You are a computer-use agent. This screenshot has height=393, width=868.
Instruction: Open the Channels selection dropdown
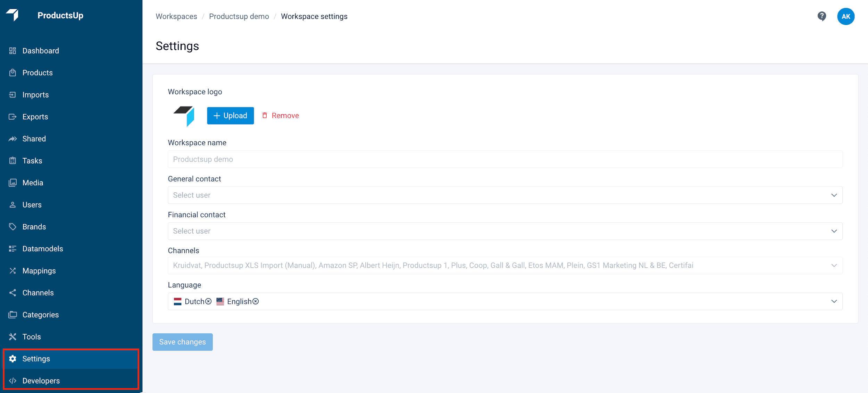pyautogui.click(x=505, y=266)
